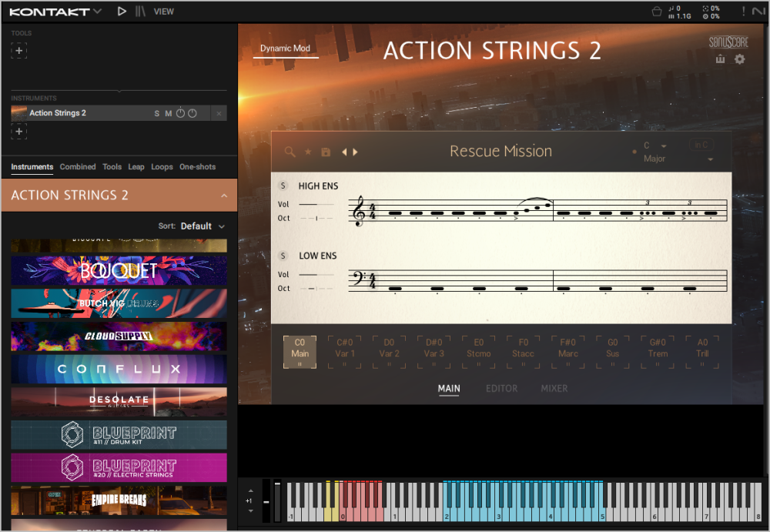Open the Major scale dropdown
Image resolution: width=770 pixels, height=532 pixels.
pyautogui.click(x=678, y=159)
